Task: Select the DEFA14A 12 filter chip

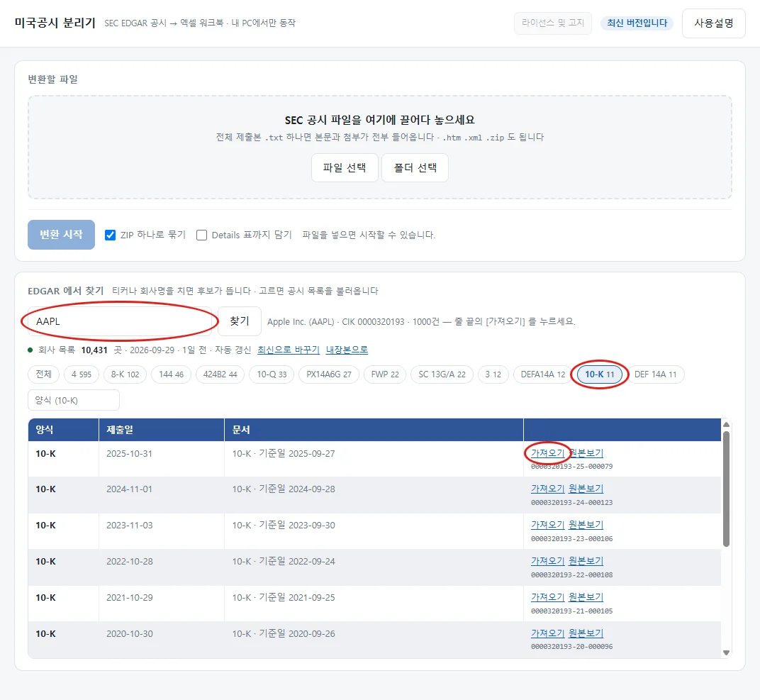Action: point(543,374)
